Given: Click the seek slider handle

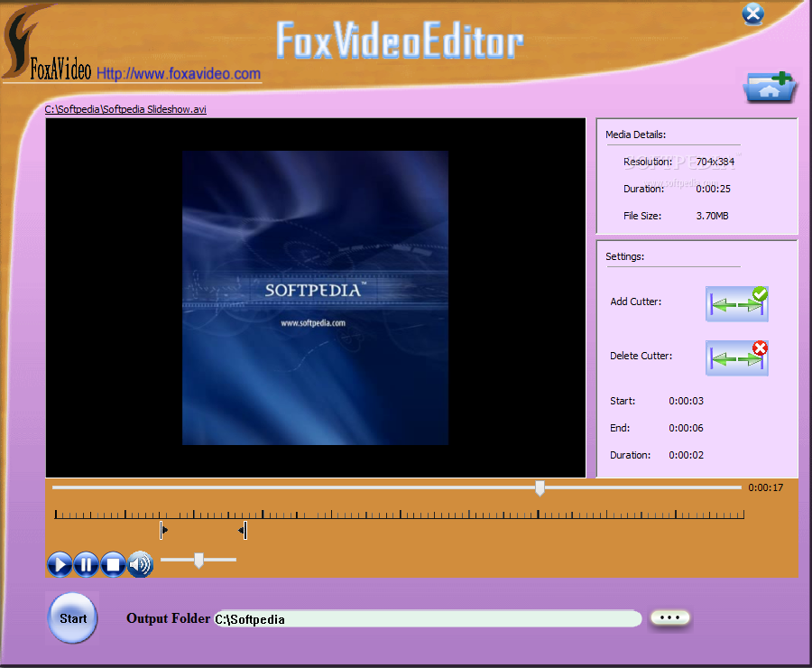Looking at the screenshot, I should click(540, 487).
